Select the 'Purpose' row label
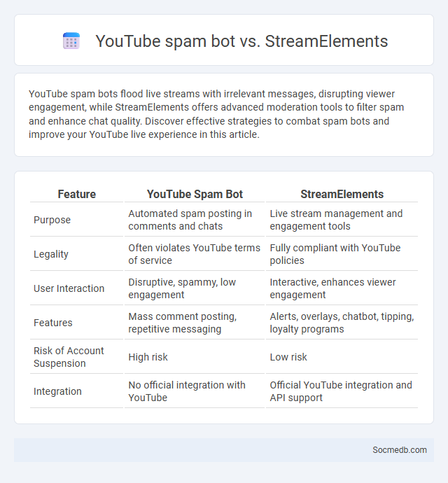The height and width of the screenshot is (483, 448). coord(52,220)
